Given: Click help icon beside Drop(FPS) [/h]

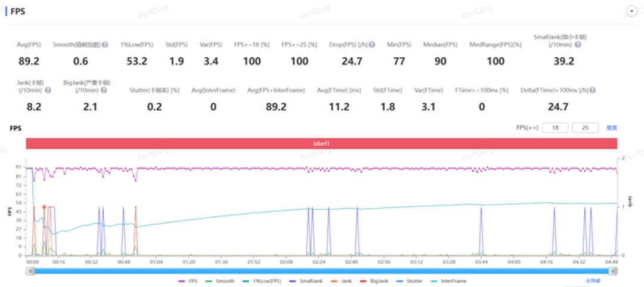Looking at the screenshot, I should (x=371, y=44).
